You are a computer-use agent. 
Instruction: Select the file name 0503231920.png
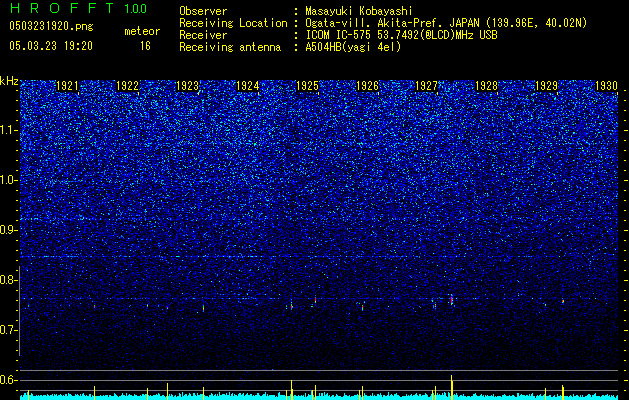click(51, 26)
